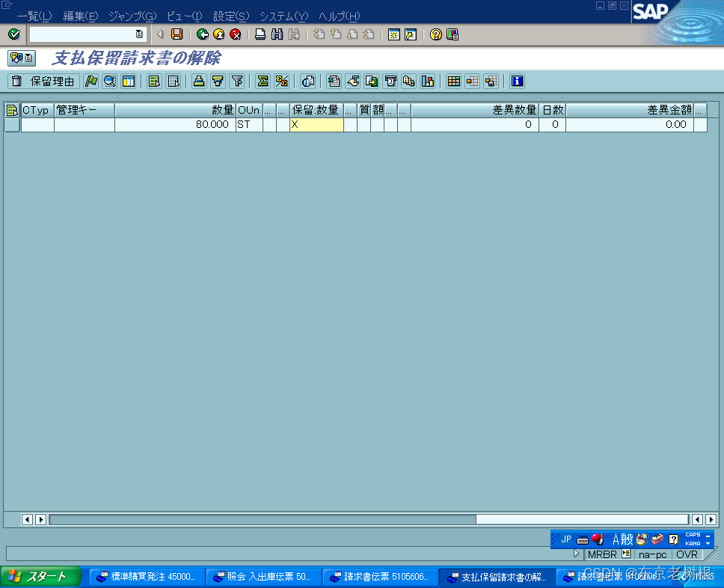Confirm with the green checkmark button
The image size is (724, 588).
tap(13, 34)
